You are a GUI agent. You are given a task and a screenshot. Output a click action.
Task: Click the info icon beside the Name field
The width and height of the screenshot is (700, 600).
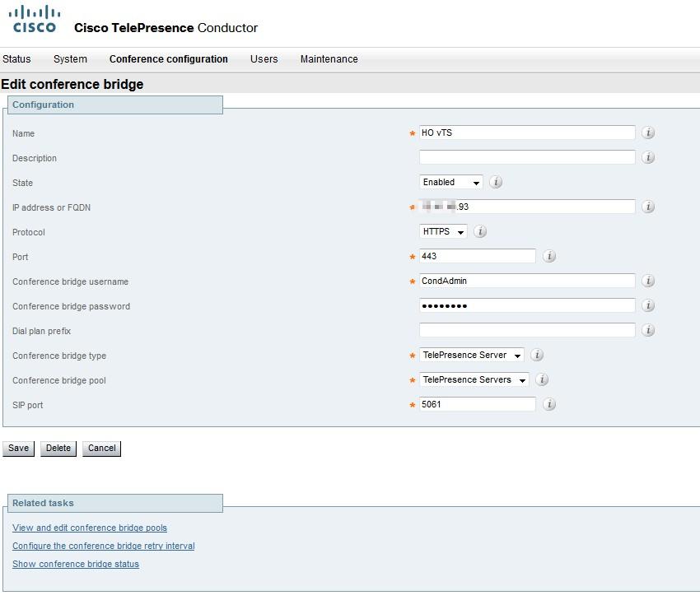[x=648, y=133]
